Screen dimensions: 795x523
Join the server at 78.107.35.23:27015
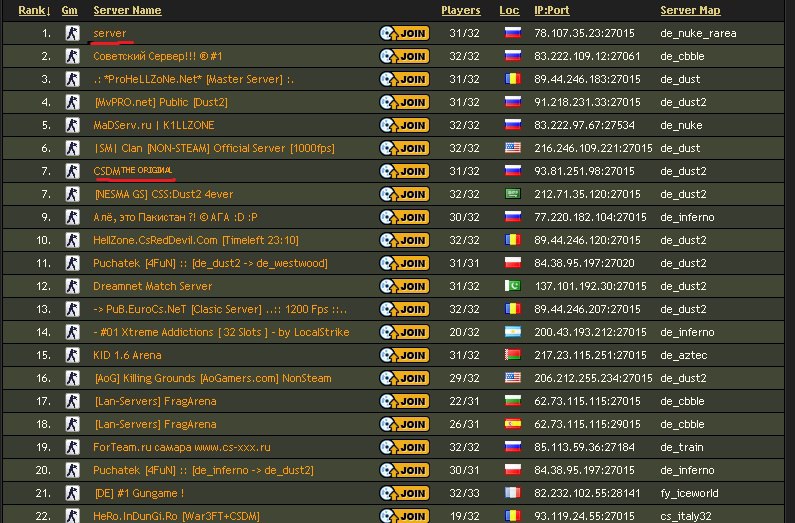point(405,33)
